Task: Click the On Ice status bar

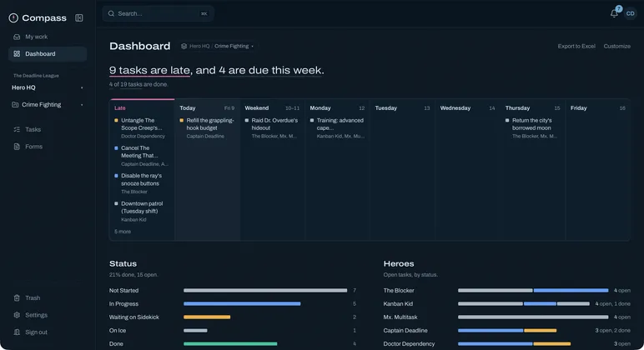Action: point(195,331)
